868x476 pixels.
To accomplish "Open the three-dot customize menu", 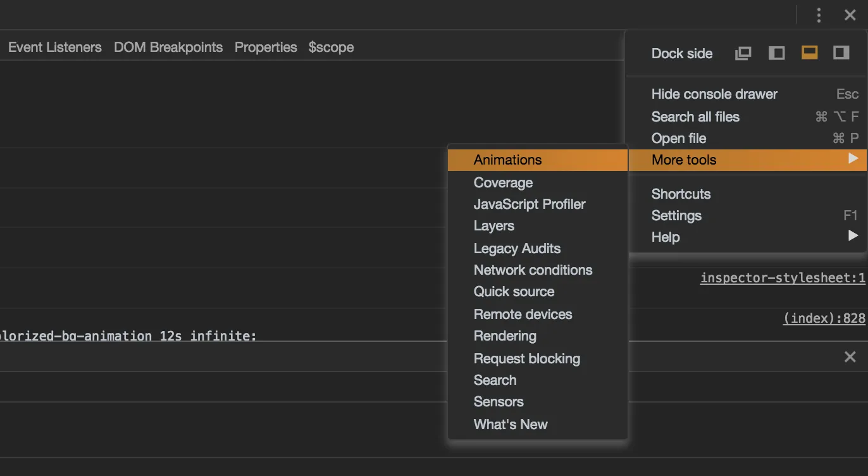I will [819, 15].
